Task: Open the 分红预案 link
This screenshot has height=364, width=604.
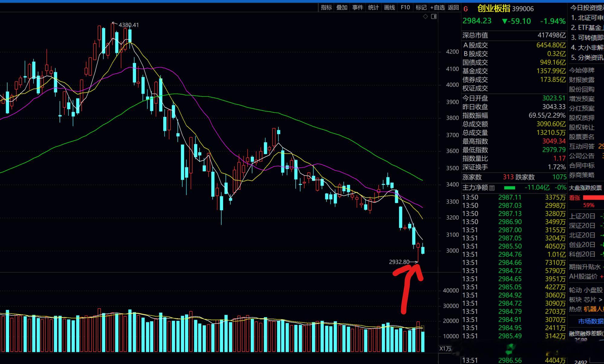Action: pyautogui.click(x=582, y=108)
